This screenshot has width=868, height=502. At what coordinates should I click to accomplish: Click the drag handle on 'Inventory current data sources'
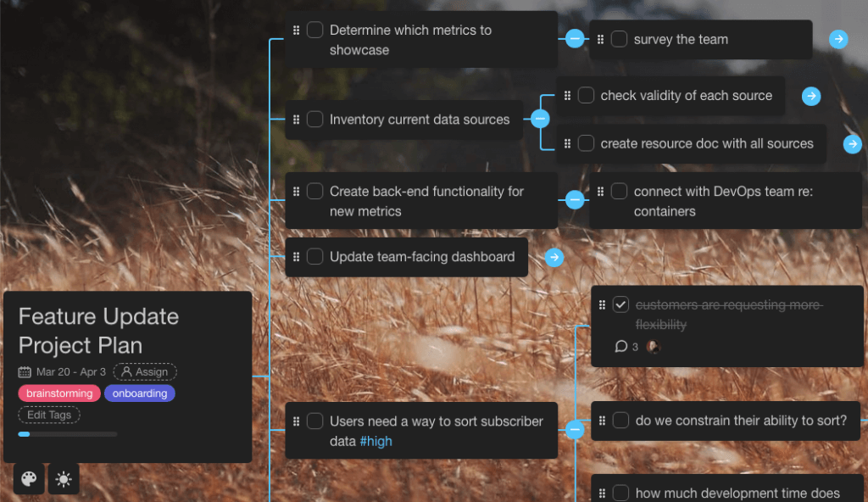tap(295, 119)
